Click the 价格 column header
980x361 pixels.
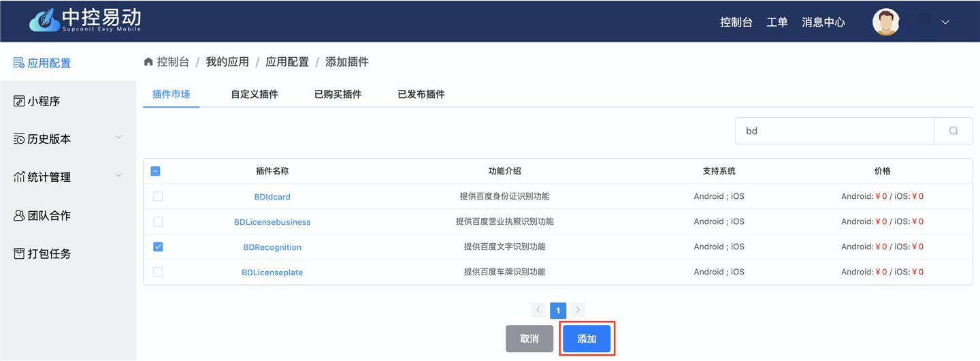click(x=883, y=171)
